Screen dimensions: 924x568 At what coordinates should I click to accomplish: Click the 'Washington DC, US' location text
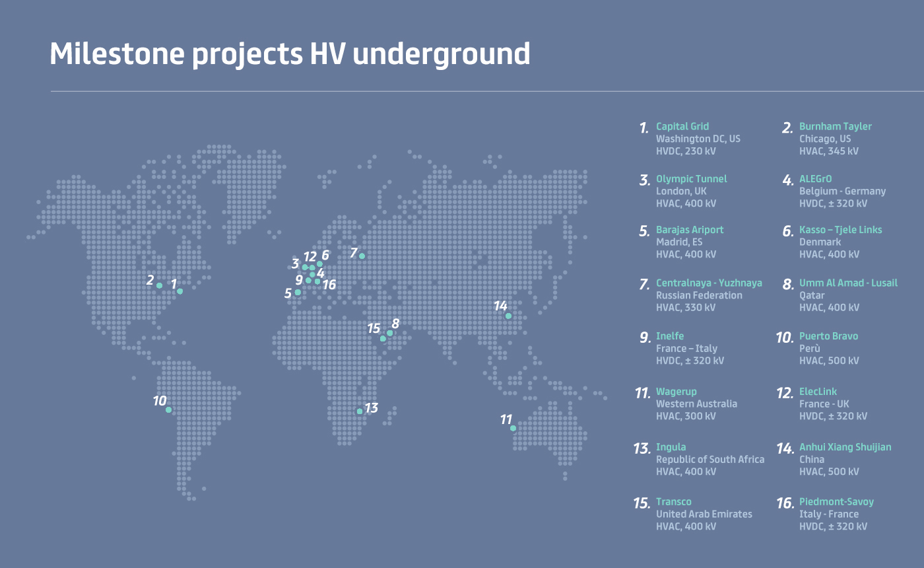(x=698, y=139)
